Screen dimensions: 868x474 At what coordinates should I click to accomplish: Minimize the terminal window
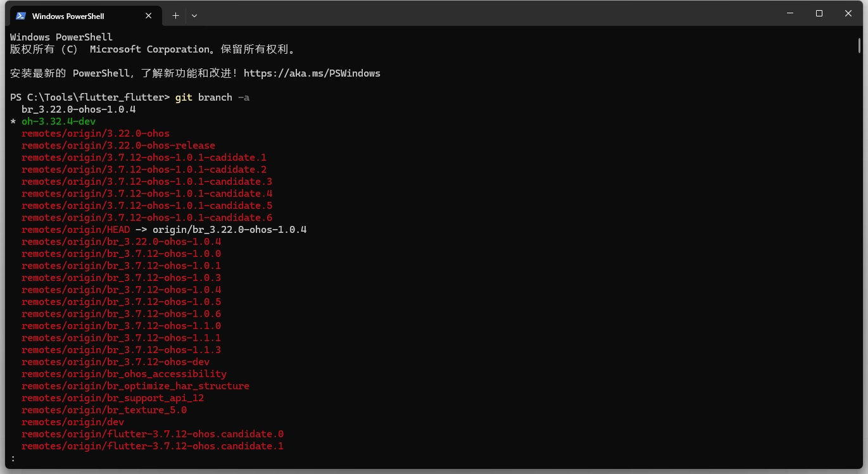click(790, 13)
